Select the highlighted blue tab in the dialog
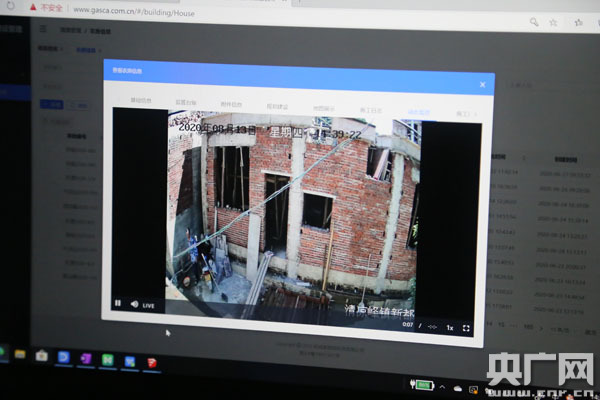600x400 pixels. pyautogui.click(x=418, y=112)
